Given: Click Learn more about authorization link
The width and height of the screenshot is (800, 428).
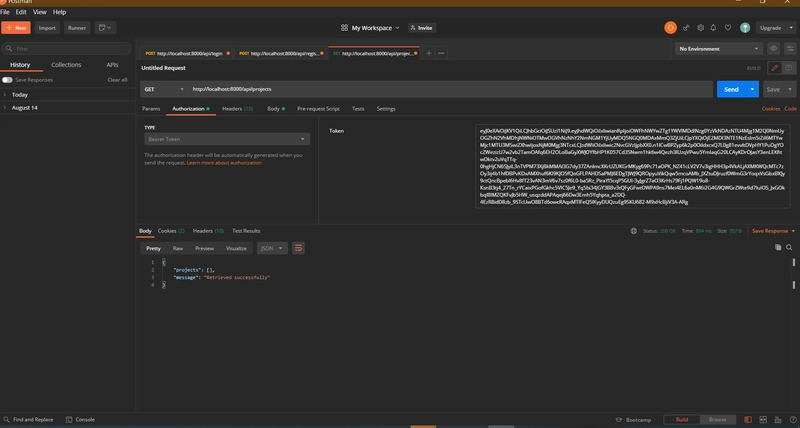Looking at the screenshot, I should click(x=224, y=163).
